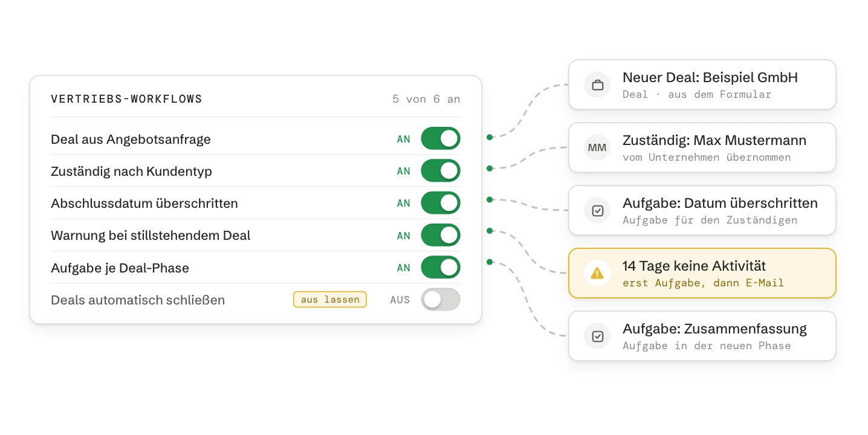Disable the Zuständig nach Kundentyp switch

coord(441,171)
